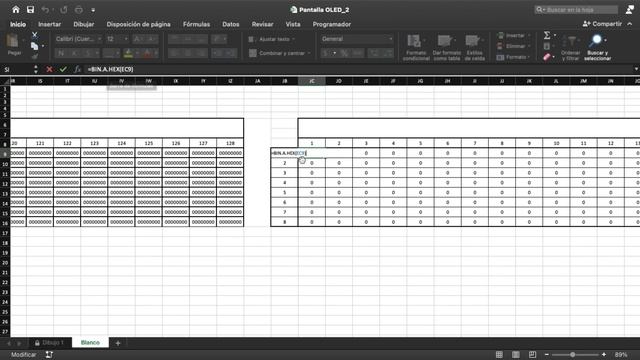Open the Inicio ribbon tab
The height and width of the screenshot is (360, 640).
tap(18, 24)
